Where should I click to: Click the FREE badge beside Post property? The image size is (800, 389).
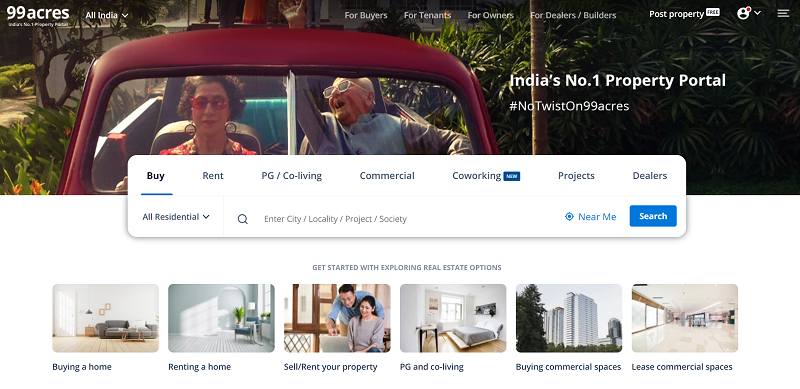point(713,12)
